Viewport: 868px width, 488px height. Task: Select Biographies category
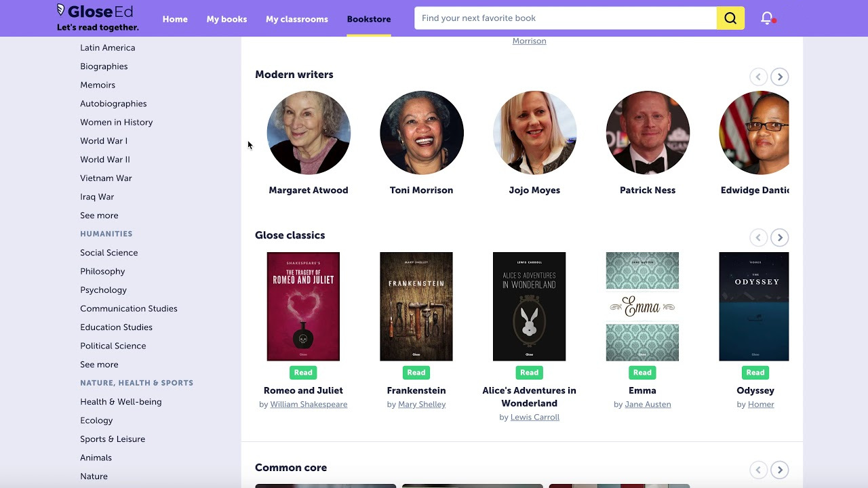[104, 66]
